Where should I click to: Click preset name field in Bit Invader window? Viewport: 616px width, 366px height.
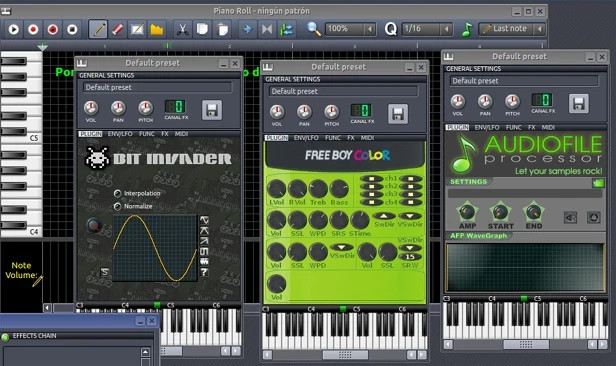pyautogui.click(x=158, y=88)
